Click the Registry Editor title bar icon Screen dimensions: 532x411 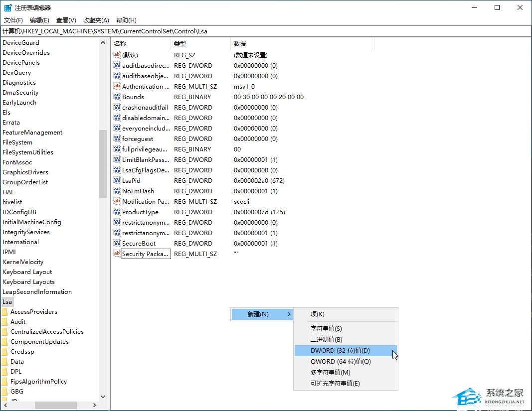8,7
